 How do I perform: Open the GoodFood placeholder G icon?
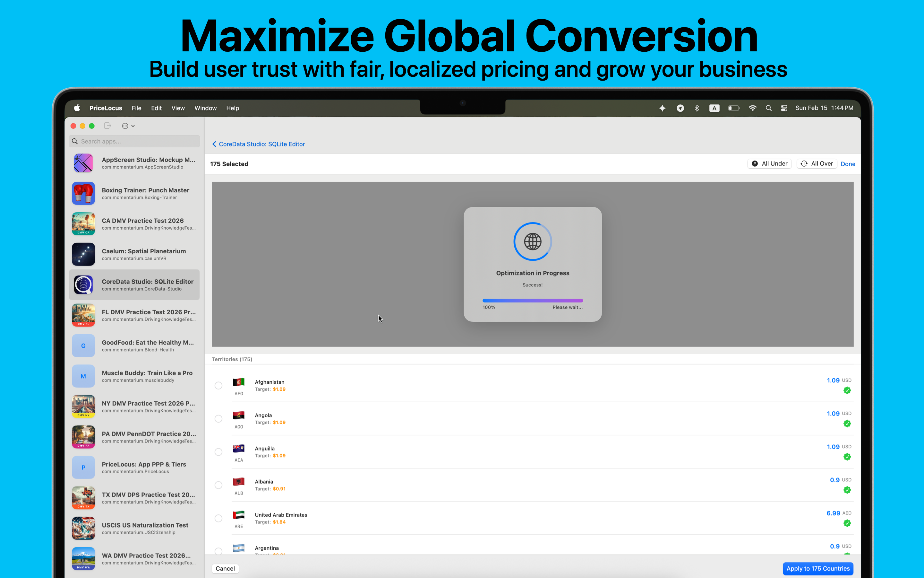[x=83, y=346]
